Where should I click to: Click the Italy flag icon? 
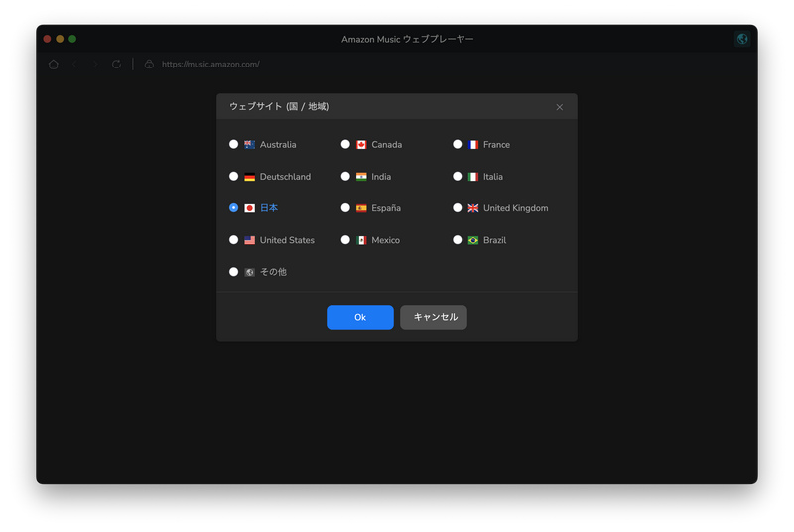pos(473,177)
